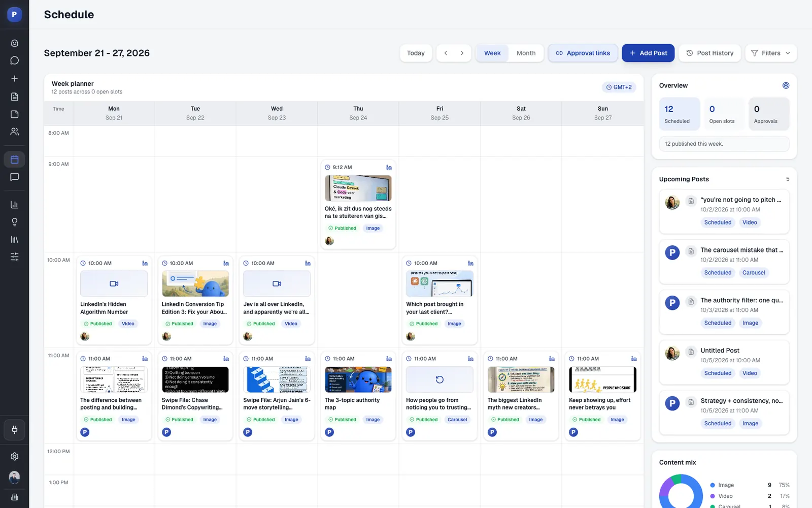The image size is (812, 508).
Task: Click the purple Video legend dot in Content mix
Action: [x=713, y=496]
